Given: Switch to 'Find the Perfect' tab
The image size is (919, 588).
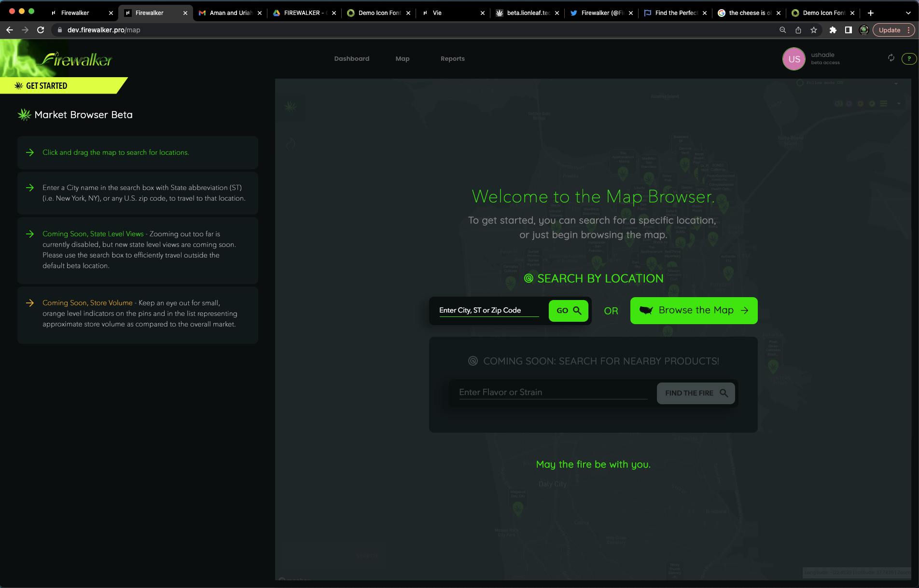Looking at the screenshot, I should click(676, 13).
